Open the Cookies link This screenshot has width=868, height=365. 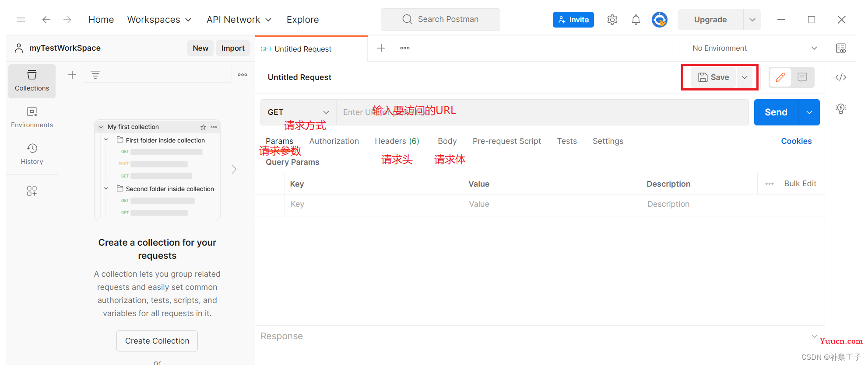pos(796,141)
